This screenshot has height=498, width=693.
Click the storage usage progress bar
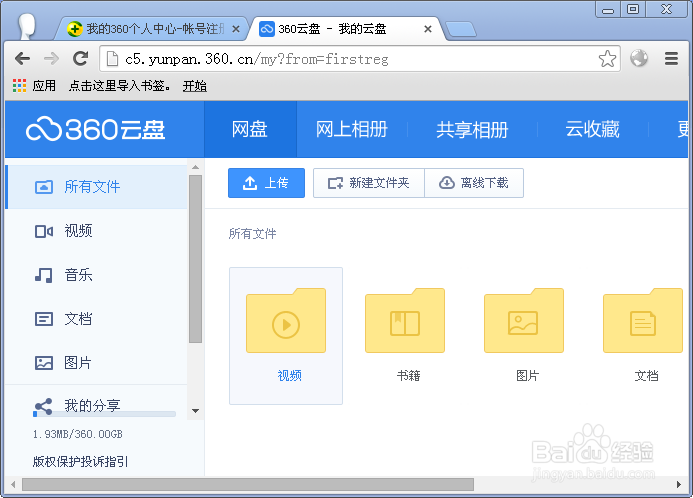(x=104, y=414)
